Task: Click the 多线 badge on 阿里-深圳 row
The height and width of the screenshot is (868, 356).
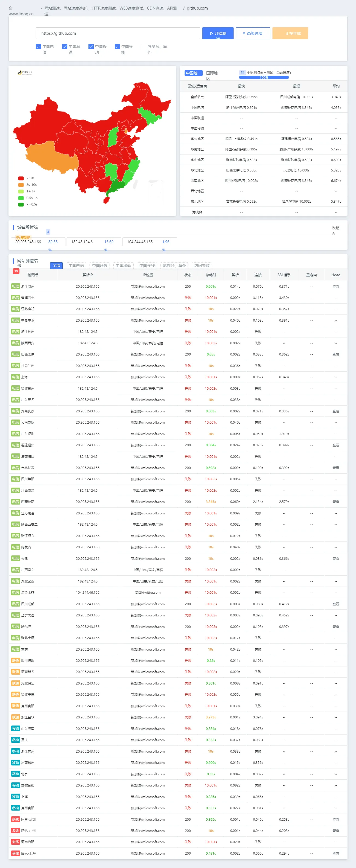Action: click(x=16, y=820)
